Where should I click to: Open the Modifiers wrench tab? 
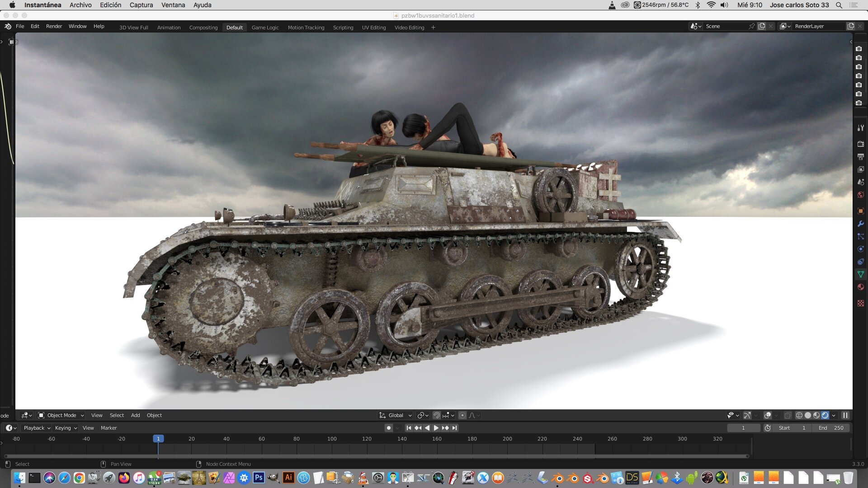pos(860,224)
